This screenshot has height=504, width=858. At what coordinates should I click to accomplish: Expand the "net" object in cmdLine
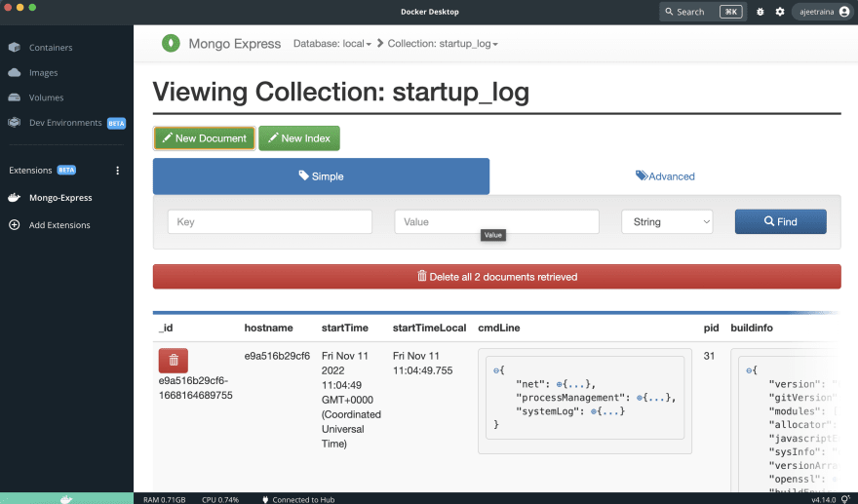[x=560, y=384]
